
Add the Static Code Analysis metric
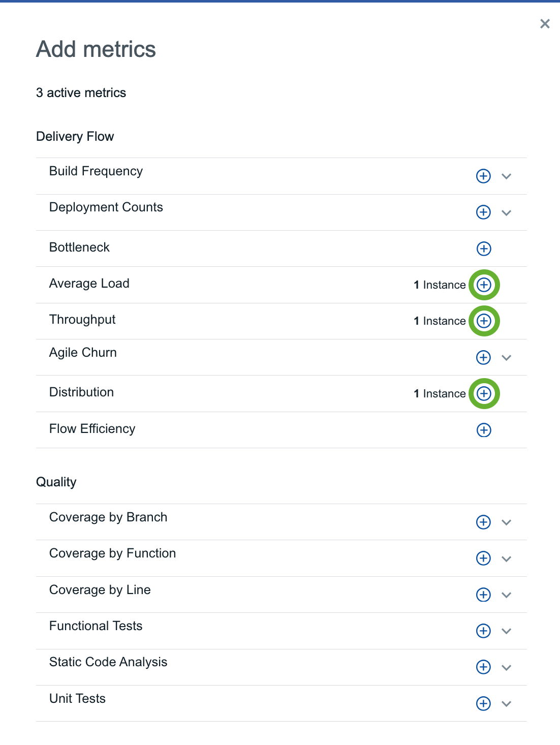483,667
